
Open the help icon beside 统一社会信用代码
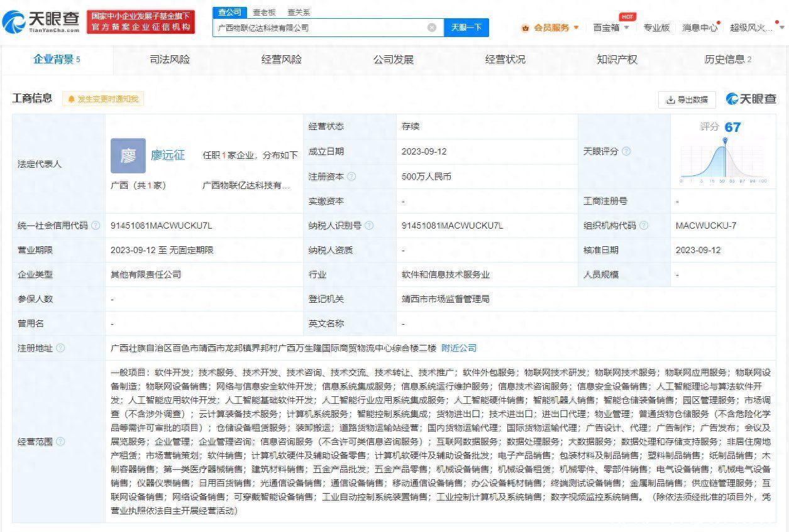point(96,225)
